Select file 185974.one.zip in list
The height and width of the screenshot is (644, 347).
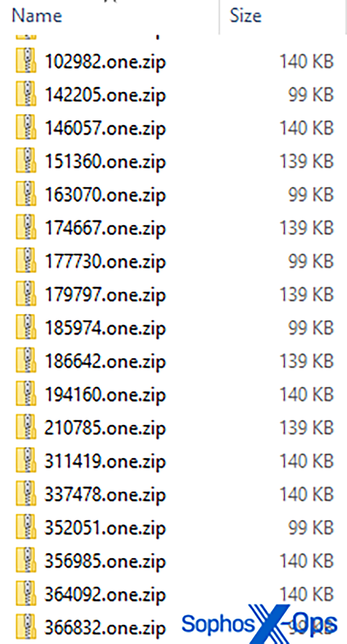click(x=105, y=329)
